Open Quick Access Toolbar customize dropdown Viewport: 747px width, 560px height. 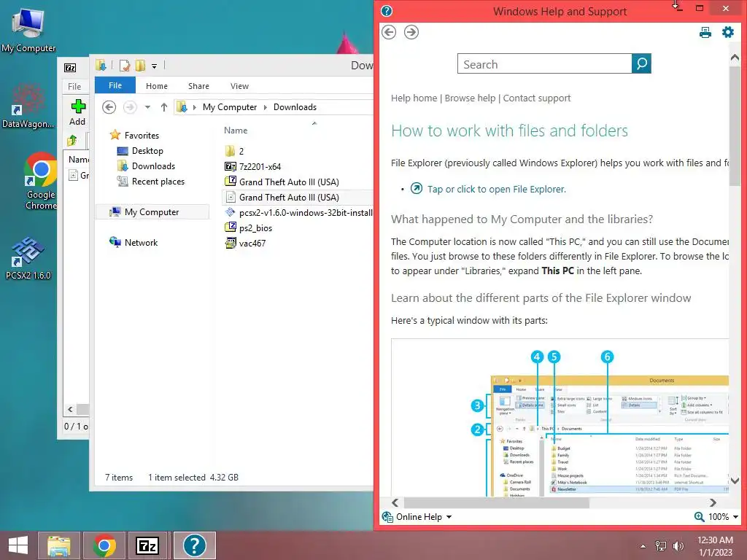[x=155, y=66]
